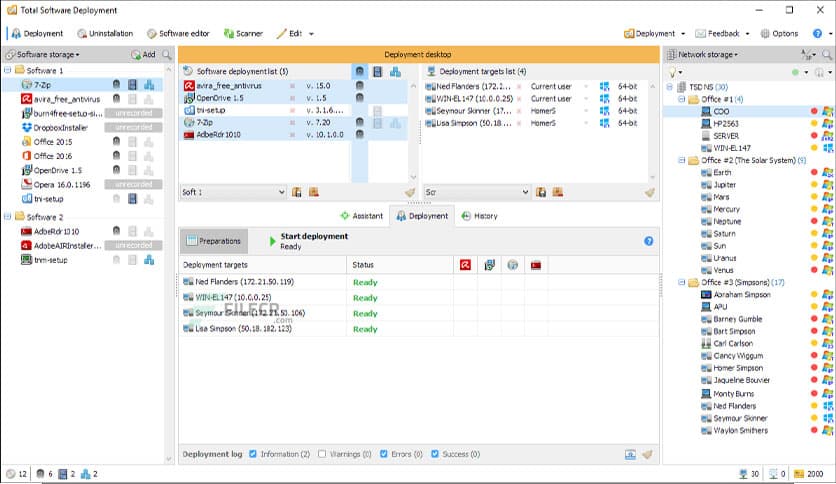
Task: Collapse the Software 2 folder
Action: 7,216
